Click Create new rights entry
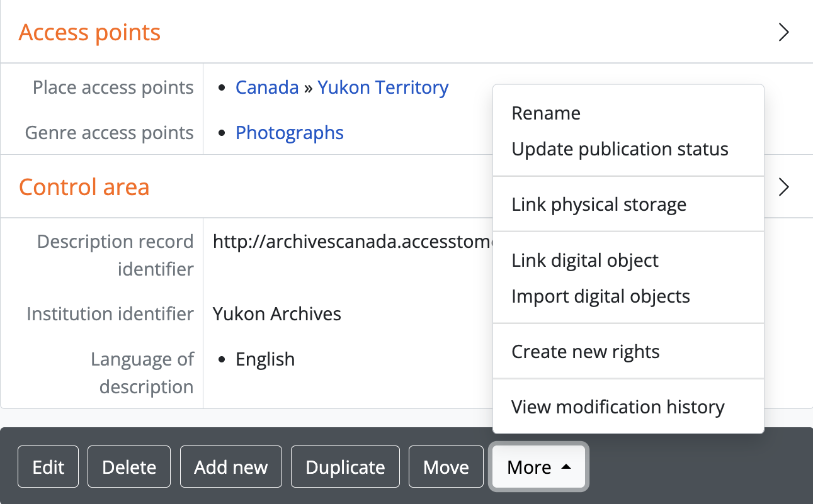 tap(585, 352)
